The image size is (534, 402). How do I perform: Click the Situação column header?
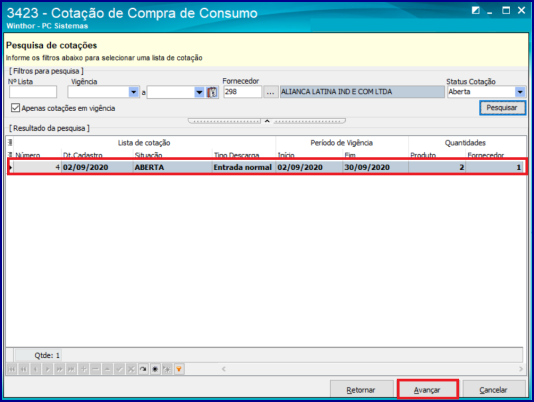172,155
